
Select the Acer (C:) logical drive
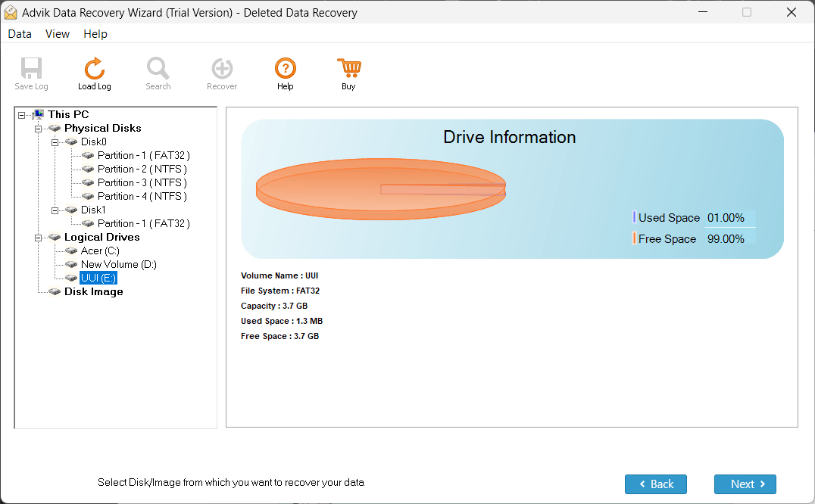100,250
